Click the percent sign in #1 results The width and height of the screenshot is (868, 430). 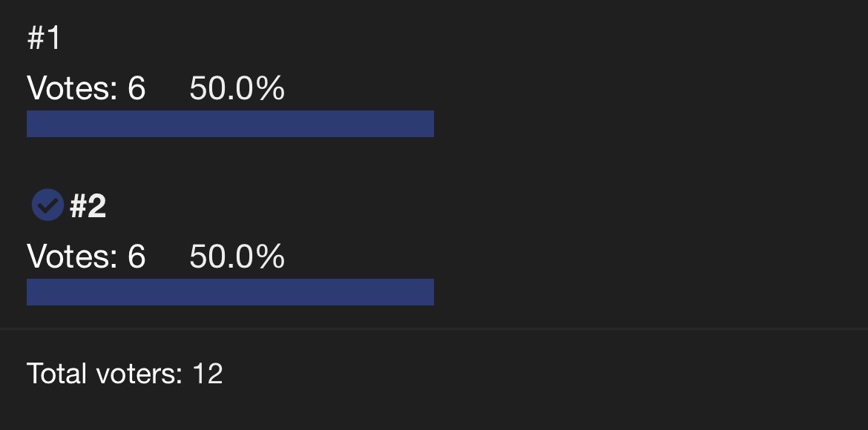272,88
